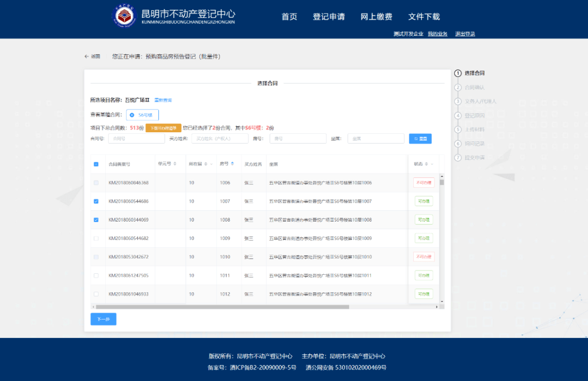
Task: Click step 2 circle 合同确认
Action: (x=457, y=88)
